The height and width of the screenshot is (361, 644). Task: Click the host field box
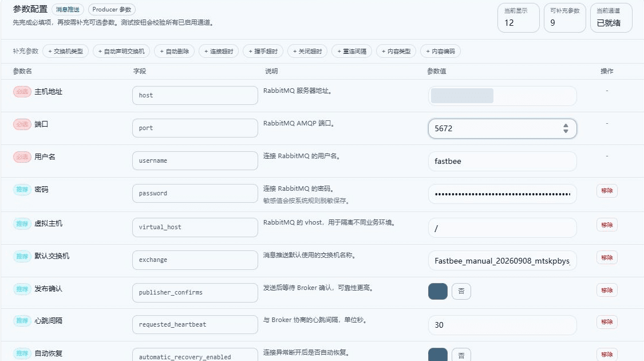point(195,95)
